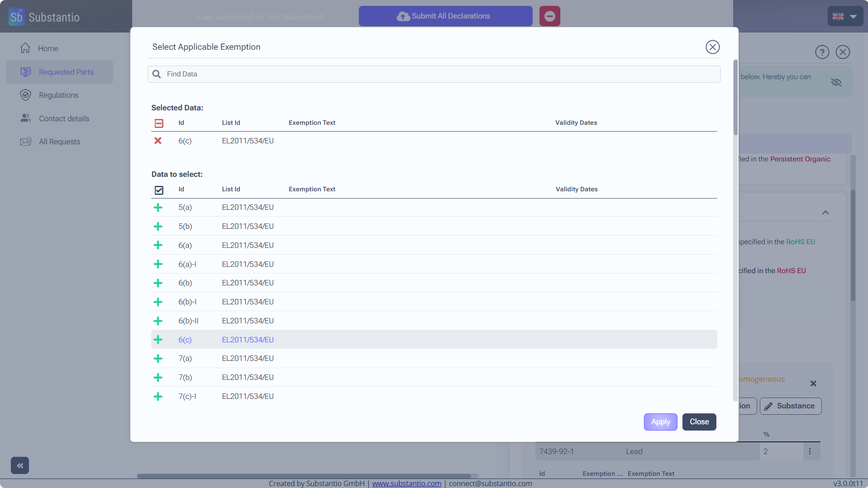Toggle select-all checkbox in Data to select

click(159, 190)
